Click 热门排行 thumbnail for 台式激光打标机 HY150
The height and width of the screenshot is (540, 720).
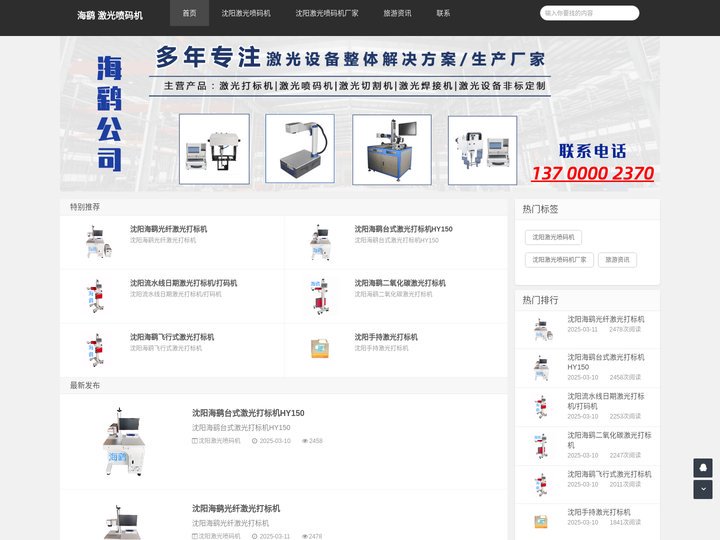pyautogui.click(x=541, y=368)
